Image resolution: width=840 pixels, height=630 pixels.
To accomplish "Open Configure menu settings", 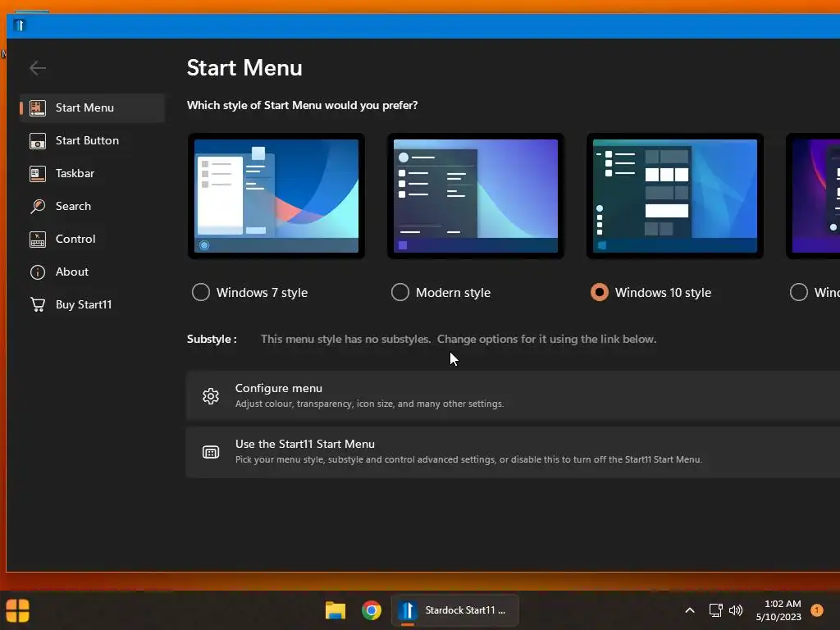I will (x=513, y=396).
